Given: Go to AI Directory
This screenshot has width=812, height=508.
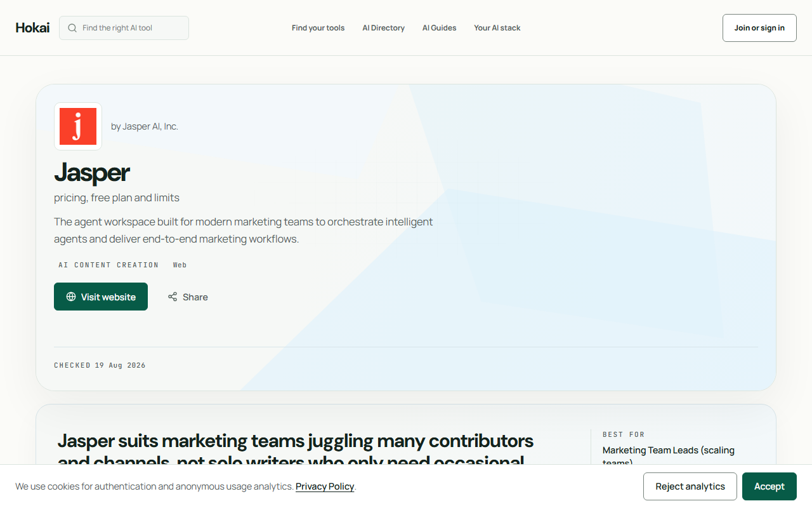Looking at the screenshot, I should point(383,28).
